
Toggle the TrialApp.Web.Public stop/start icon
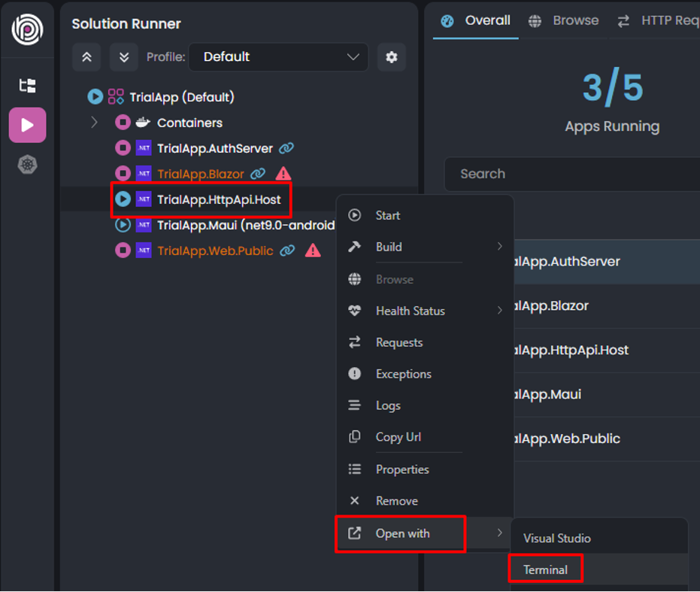(x=123, y=250)
